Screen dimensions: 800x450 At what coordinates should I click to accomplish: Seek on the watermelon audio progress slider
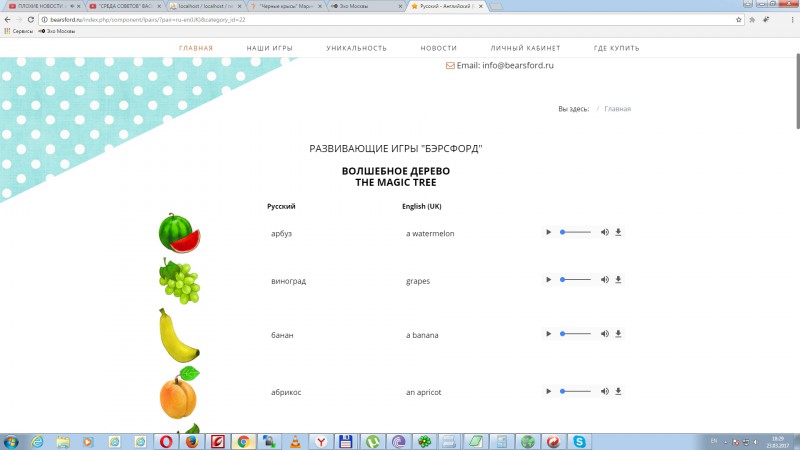tap(576, 232)
